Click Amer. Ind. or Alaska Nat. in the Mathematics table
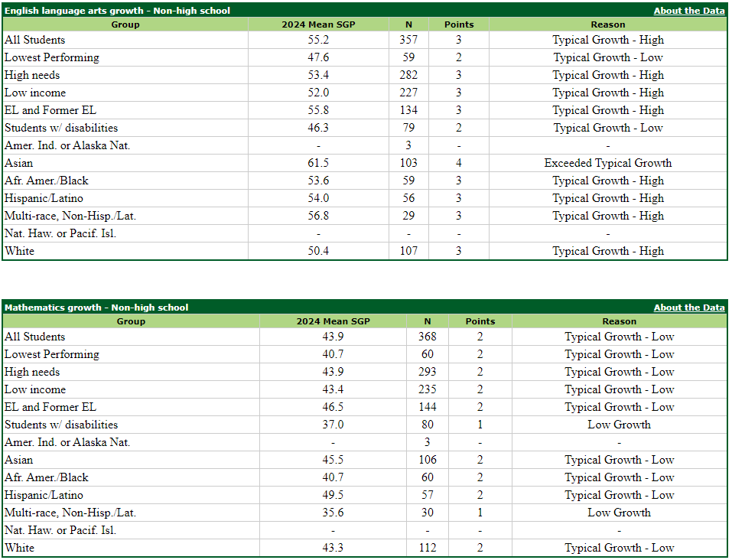732x560 pixels. [67, 442]
